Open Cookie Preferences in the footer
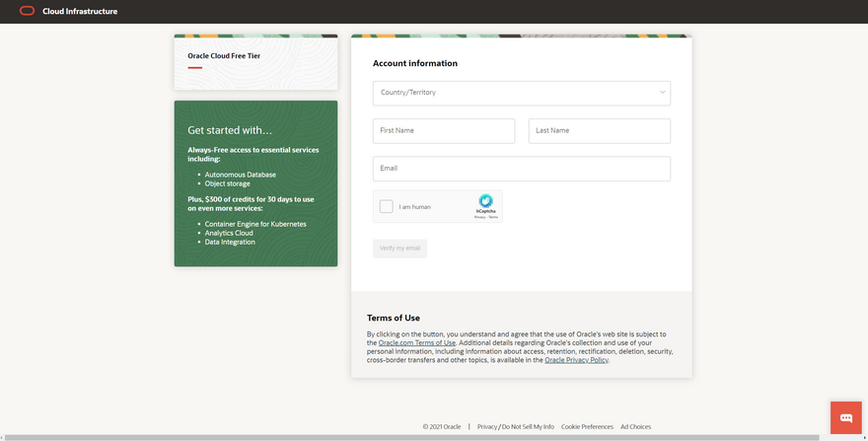Screen dimensions: 868x441 [x=587, y=427]
